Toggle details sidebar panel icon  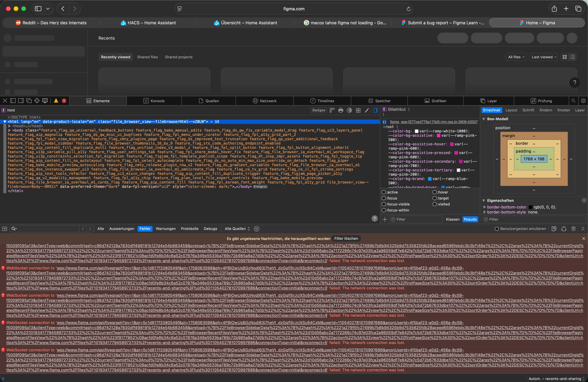376,110
